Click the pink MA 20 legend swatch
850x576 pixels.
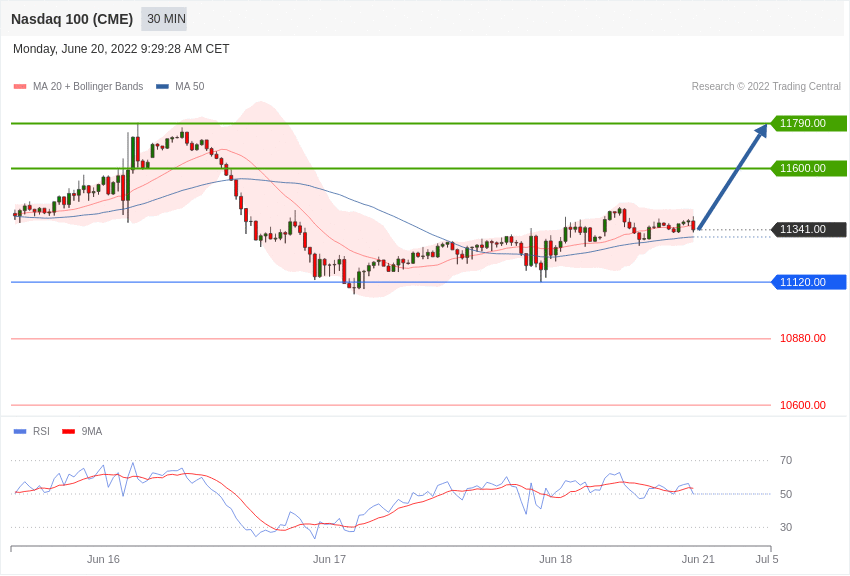point(20,87)
